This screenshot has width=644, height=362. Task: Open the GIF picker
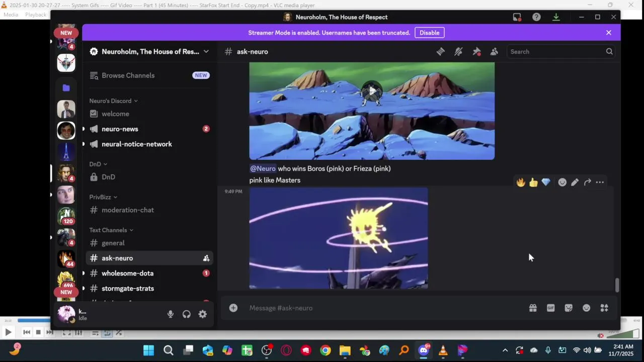click(x=551, y=308)
